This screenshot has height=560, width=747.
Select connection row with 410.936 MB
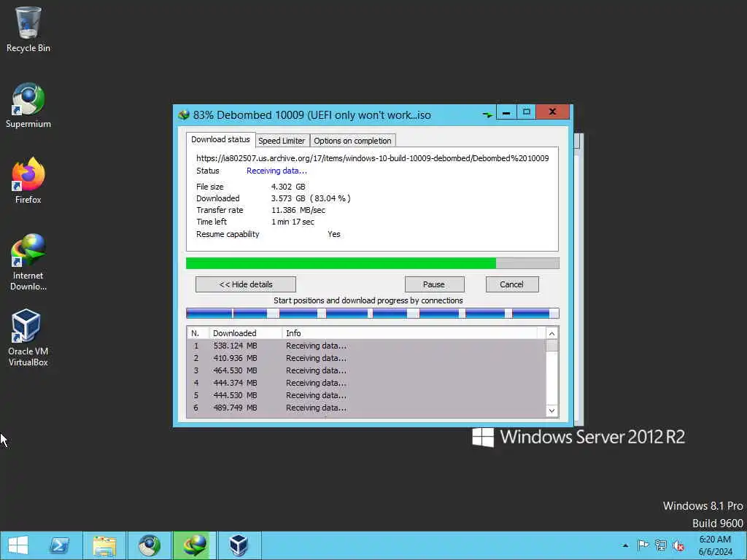point(366,358)
